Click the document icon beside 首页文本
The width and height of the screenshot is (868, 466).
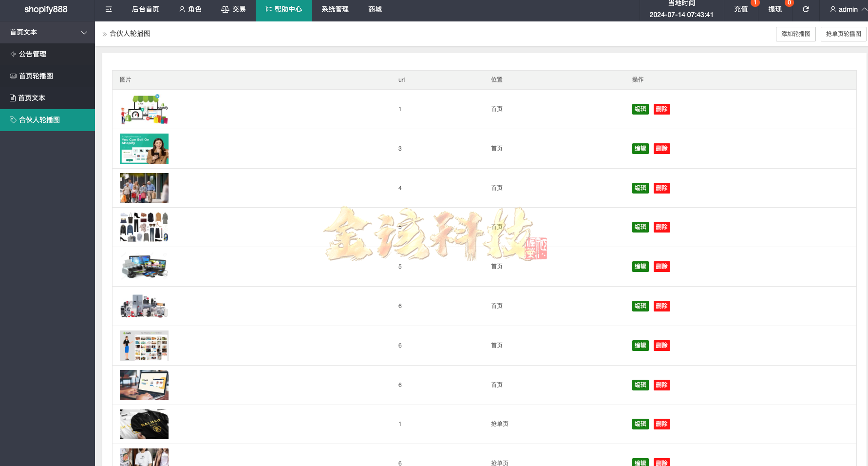click(13, 98)
